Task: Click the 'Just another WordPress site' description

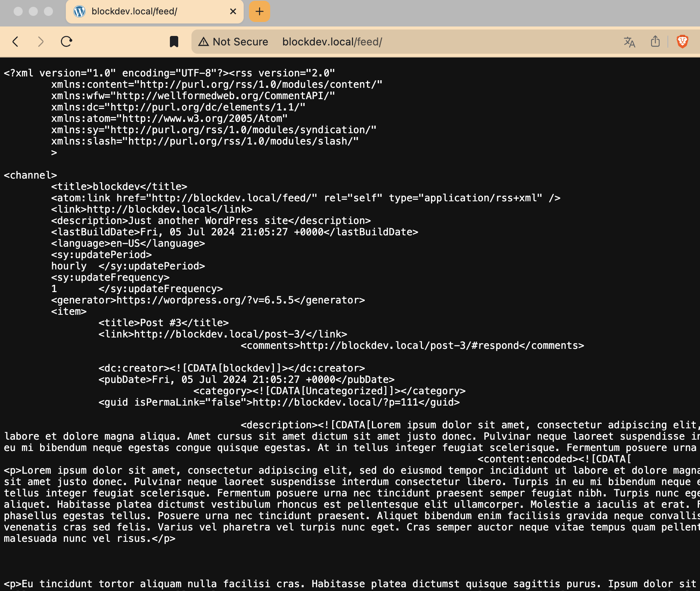Action: (211, 221)
